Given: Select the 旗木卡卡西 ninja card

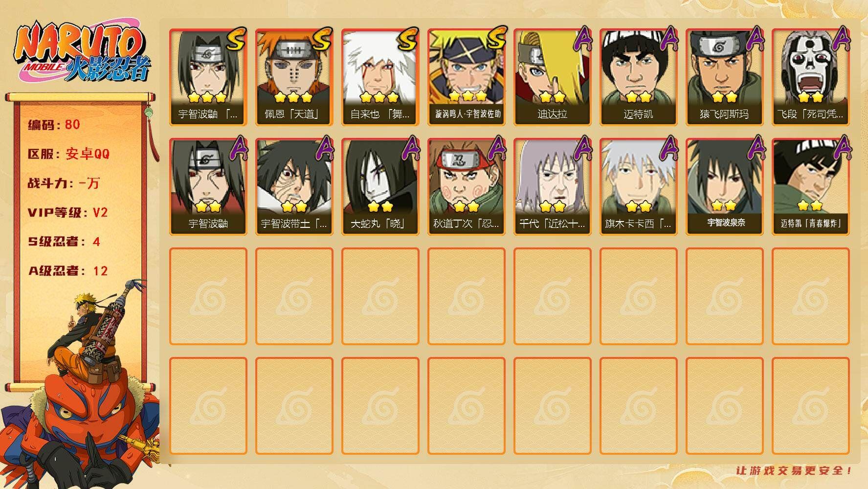Looking at the screenshot, I should tap(638, 187).
